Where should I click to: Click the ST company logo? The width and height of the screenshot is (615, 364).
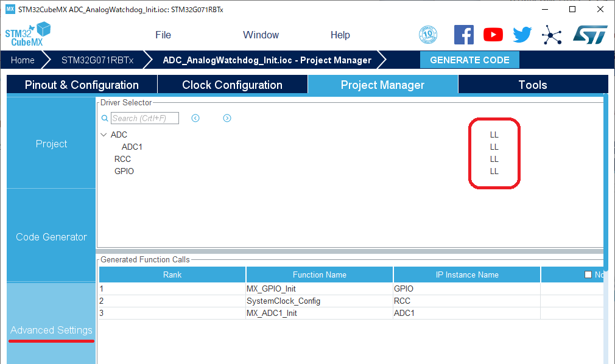pos(590,35)
